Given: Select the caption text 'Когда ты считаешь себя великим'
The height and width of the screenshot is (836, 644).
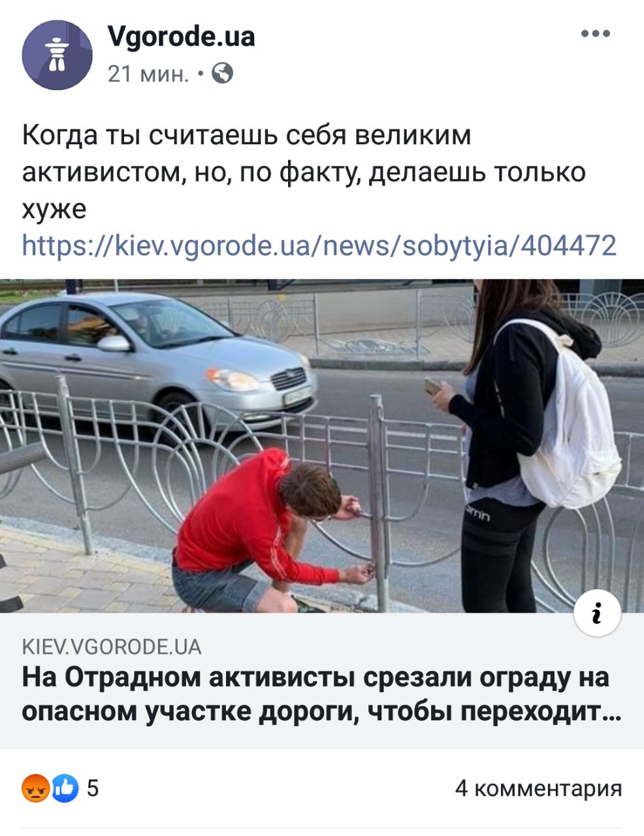Looking at the screenshot, I should pos(247,136).
